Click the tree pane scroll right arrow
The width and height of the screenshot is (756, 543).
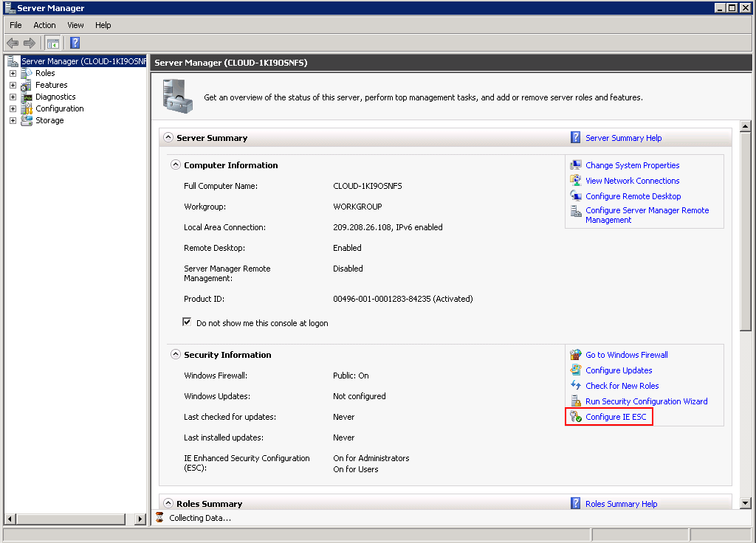(x=140, y=519)
